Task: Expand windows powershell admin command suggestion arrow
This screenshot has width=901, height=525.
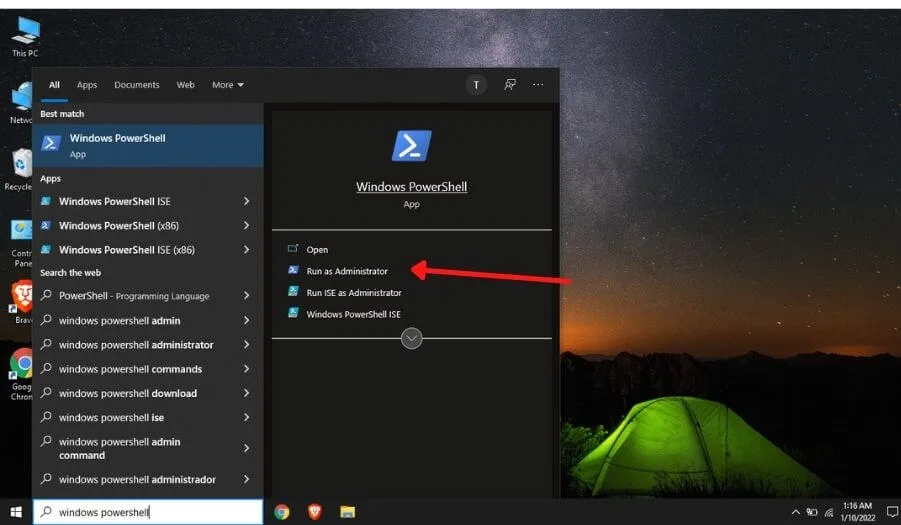Action: click(247, 448)
